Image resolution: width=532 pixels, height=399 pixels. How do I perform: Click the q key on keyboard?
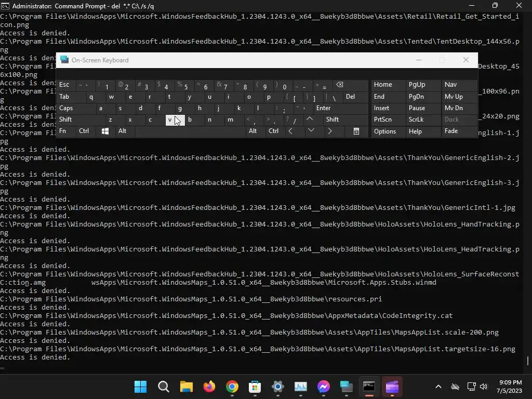click(96, 97)
